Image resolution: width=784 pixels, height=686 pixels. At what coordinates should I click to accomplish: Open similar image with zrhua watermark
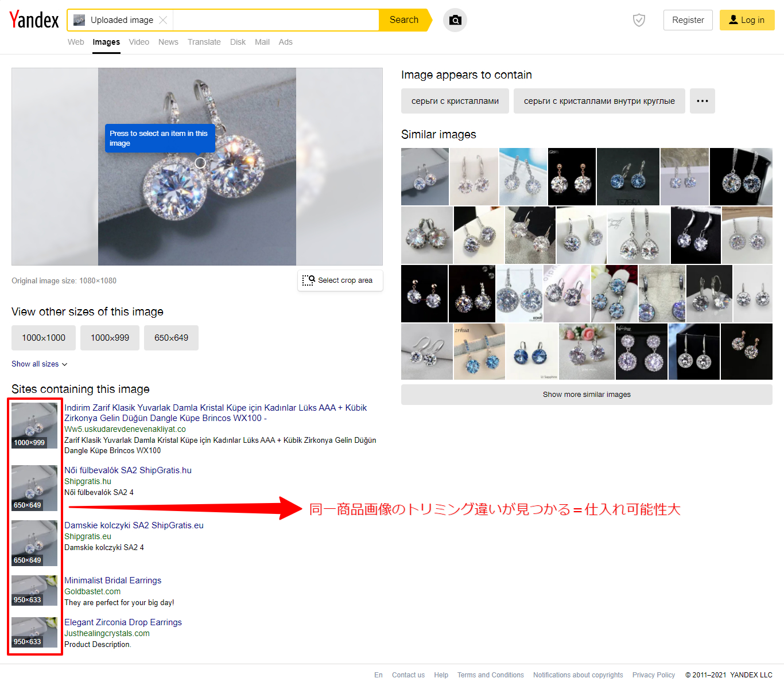click(479, 352)
